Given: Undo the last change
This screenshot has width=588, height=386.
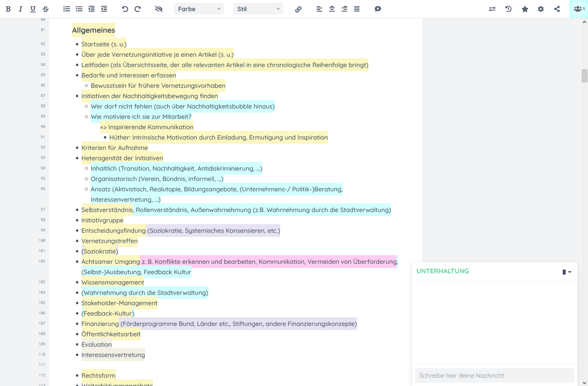Looking at the screenshot, I should tap(125, 9).
